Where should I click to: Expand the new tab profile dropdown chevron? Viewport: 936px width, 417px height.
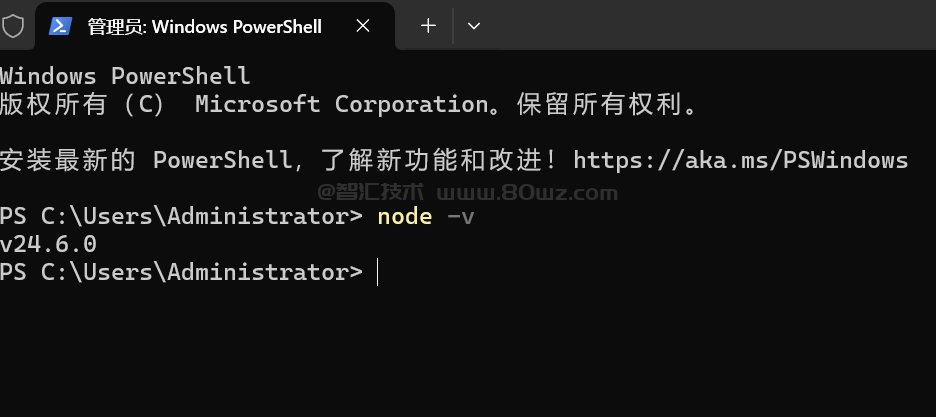pyautogui.click(x=474, y=26)
